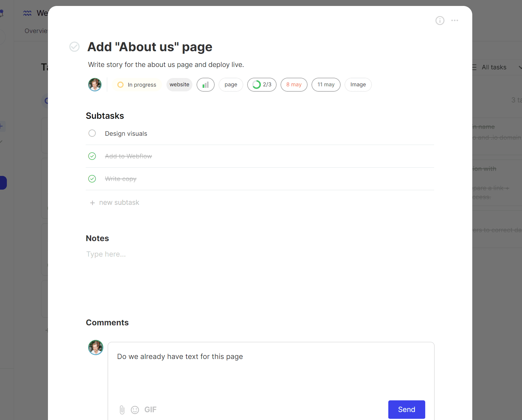
Task: Click the assignee avatar beside In progress
Action: [95, 85]
